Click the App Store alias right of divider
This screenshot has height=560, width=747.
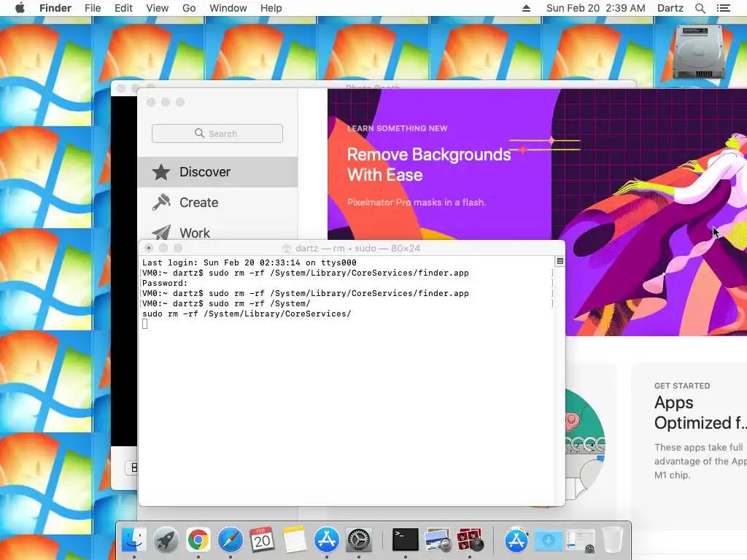(516, 540)
